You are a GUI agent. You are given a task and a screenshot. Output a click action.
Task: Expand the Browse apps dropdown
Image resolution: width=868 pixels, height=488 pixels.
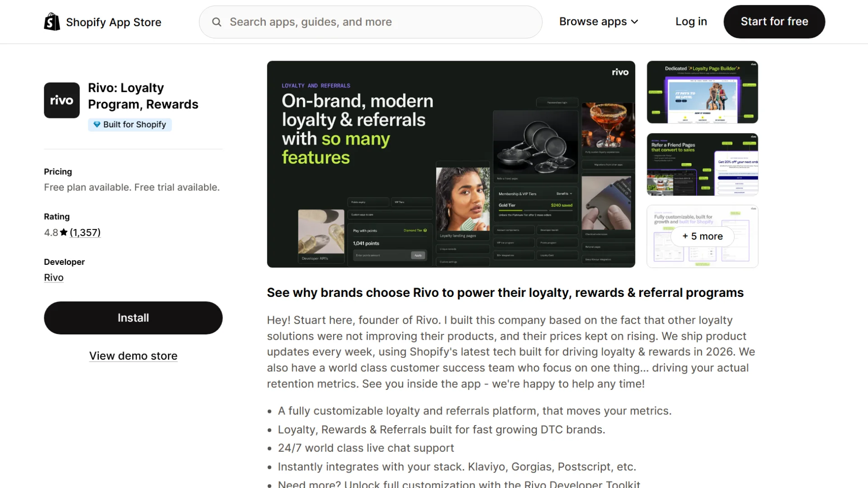tap(599, 22)
